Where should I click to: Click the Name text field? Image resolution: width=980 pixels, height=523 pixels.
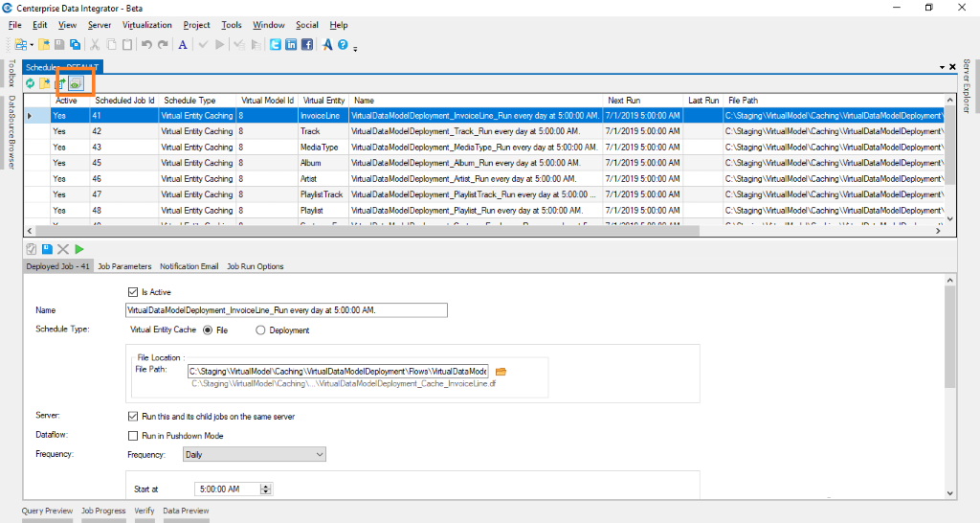[x=286, y=310]
